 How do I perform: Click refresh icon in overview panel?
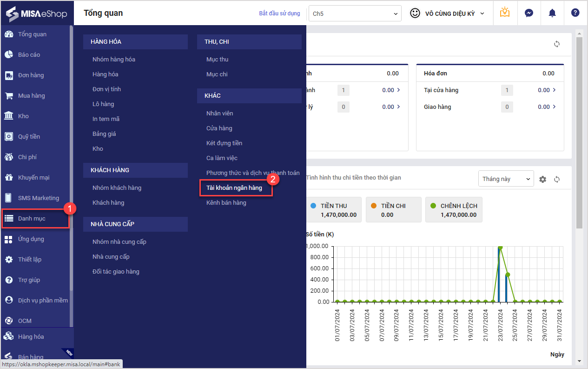pos(557,44)
